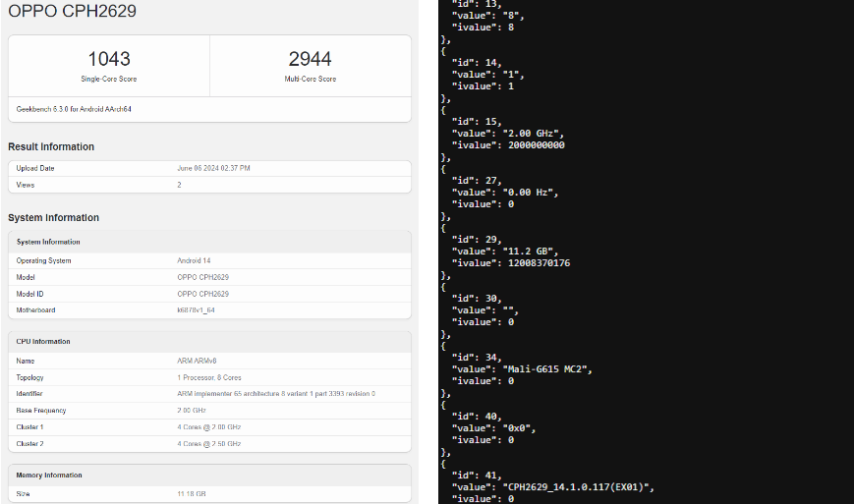The width and height of the screenshot is (854, 504).
Task: Select base frequency value 2.00 GHz
Action: pyautogui.click(x=192, y=411)
